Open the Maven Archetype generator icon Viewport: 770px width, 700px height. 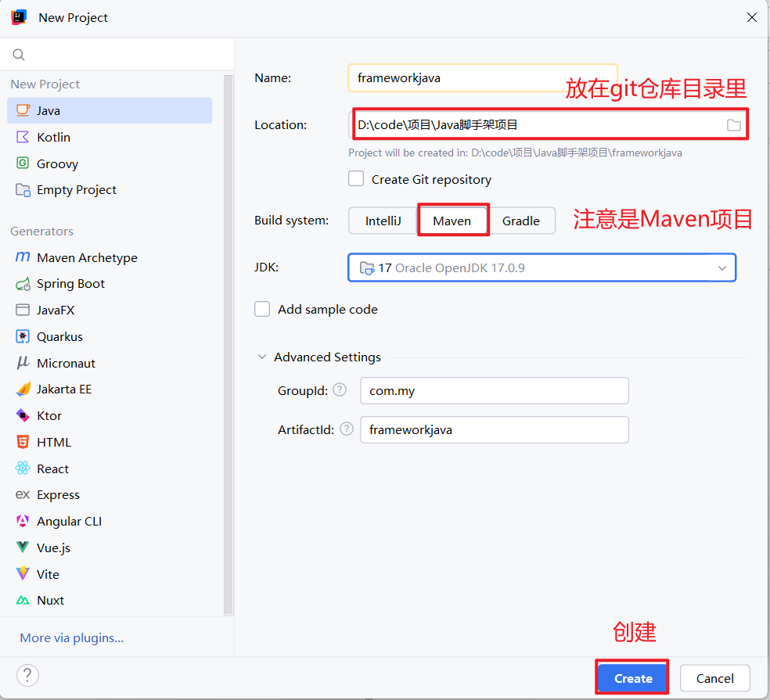click(x=23, y=257)
